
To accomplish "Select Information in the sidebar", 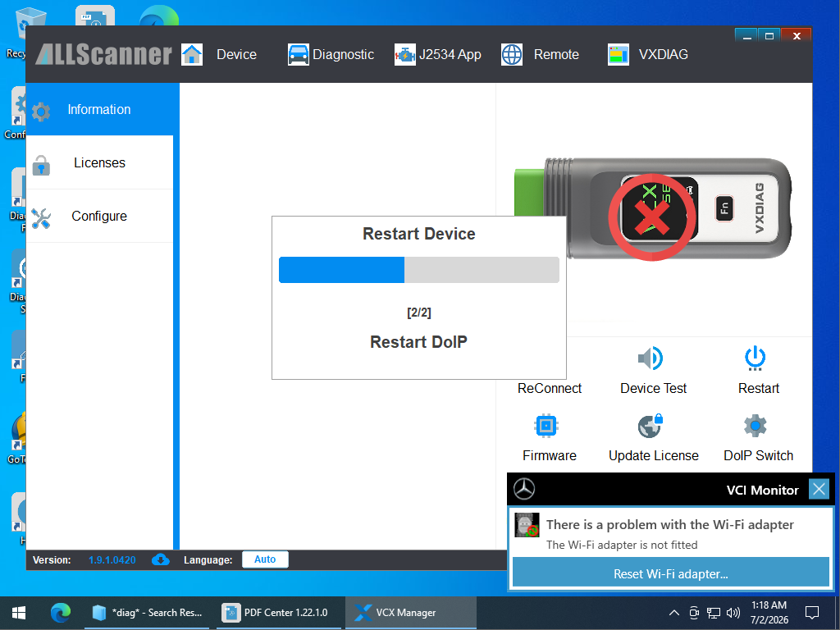I will click(x=99, y=109).
